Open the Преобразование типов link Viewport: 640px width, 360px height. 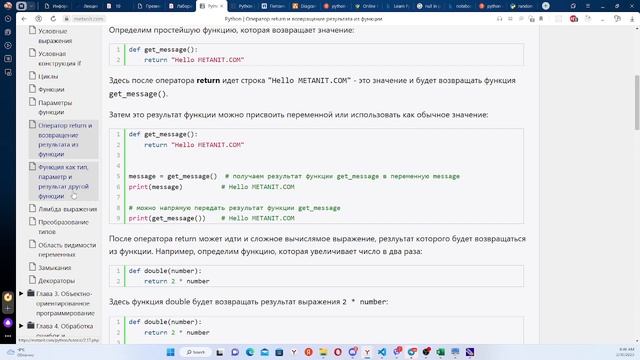click(63, 227)
